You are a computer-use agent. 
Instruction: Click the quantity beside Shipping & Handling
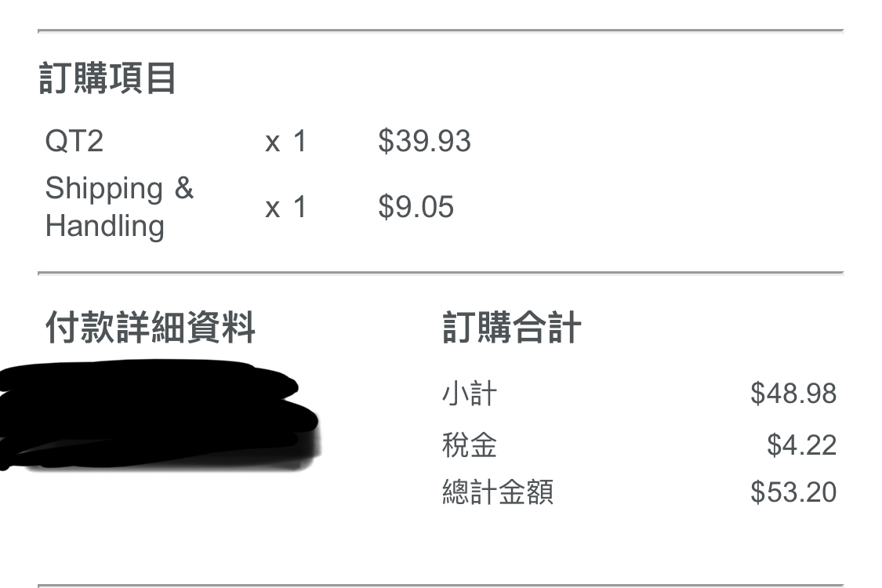(x=286, y=208)
